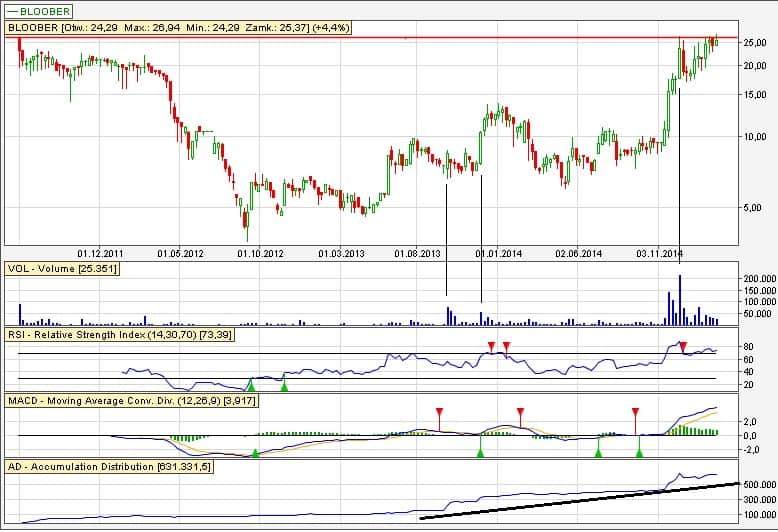The width and height of the screenshot is (778, 532).
Task: Select the thick black trendline in AD panel
Action: tap(580, 501)
